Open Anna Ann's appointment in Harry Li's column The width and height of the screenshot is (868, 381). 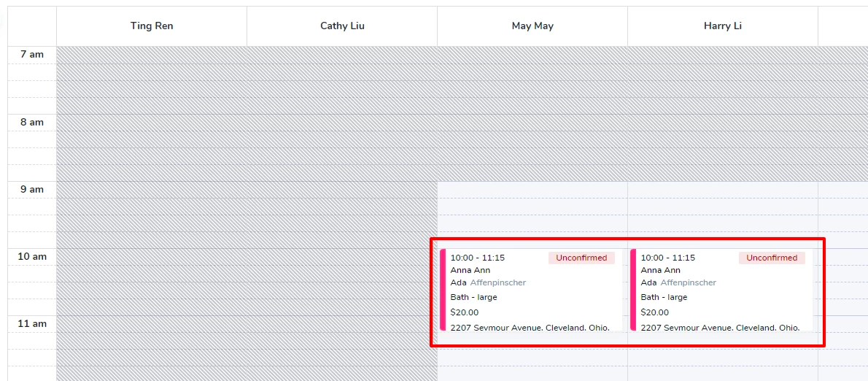point(721,290)
